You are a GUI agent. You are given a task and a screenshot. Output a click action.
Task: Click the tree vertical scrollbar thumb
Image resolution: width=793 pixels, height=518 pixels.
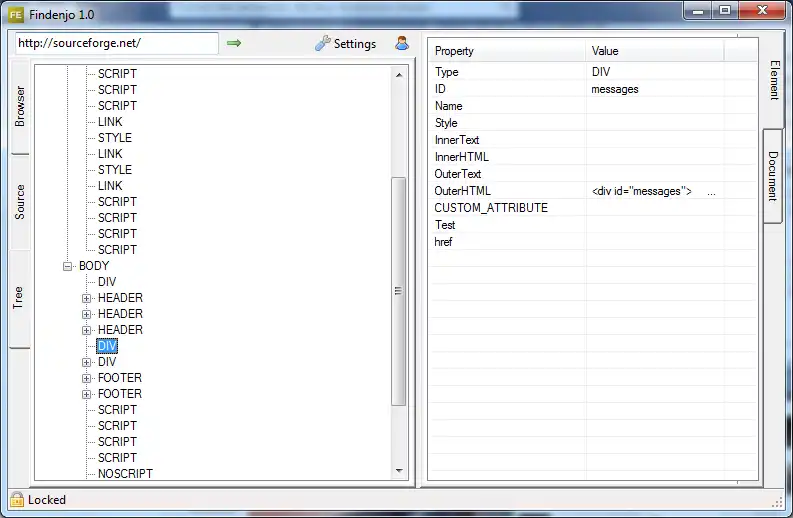(x=399, y=291)
